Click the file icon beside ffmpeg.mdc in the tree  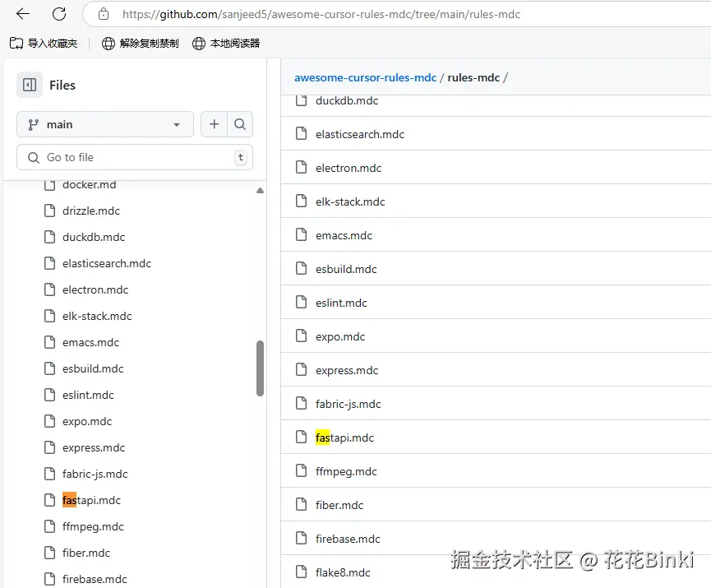pyautogui.click(x=50, y=526)
